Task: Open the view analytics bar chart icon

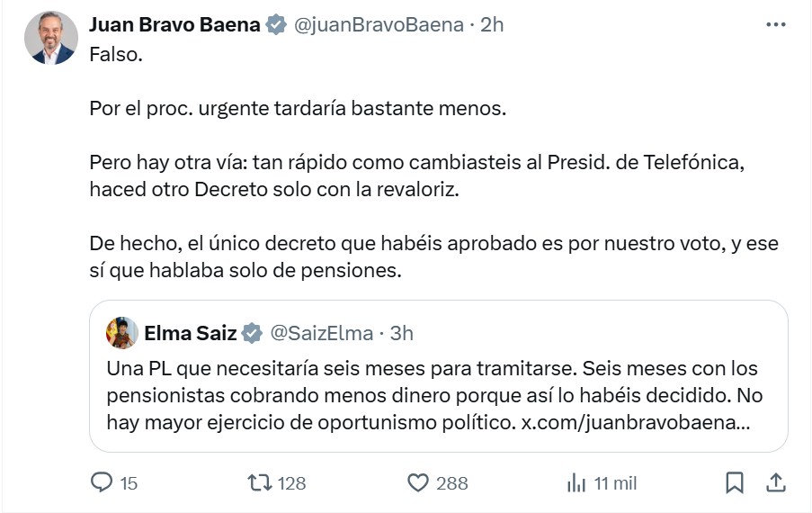Action: (x=576, y=483)
